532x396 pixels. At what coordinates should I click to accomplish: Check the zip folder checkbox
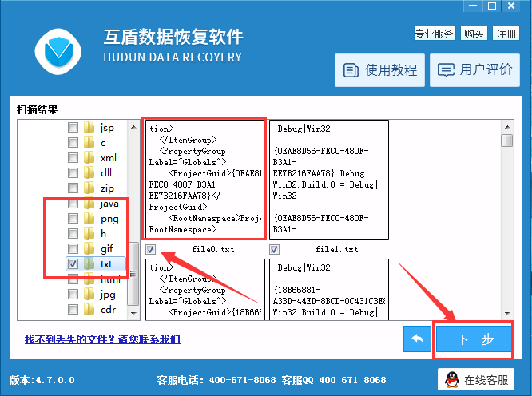[73, 188]
